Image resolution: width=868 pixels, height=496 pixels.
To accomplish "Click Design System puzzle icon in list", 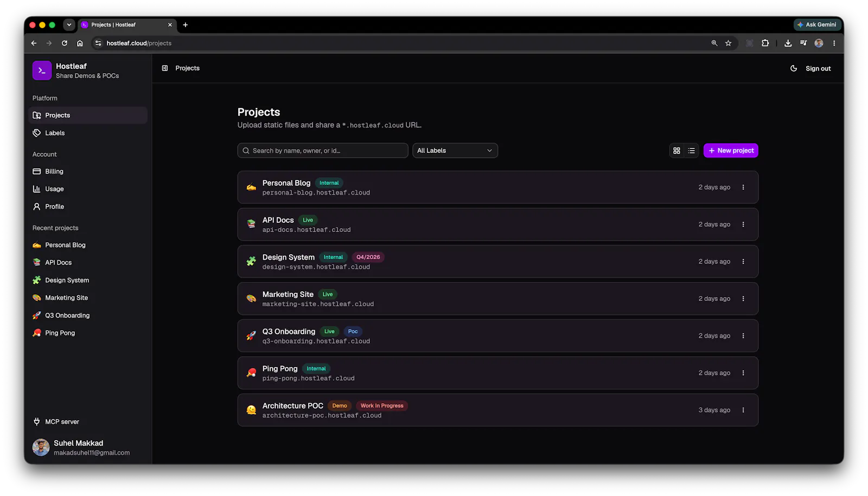I will coord(251,262).
